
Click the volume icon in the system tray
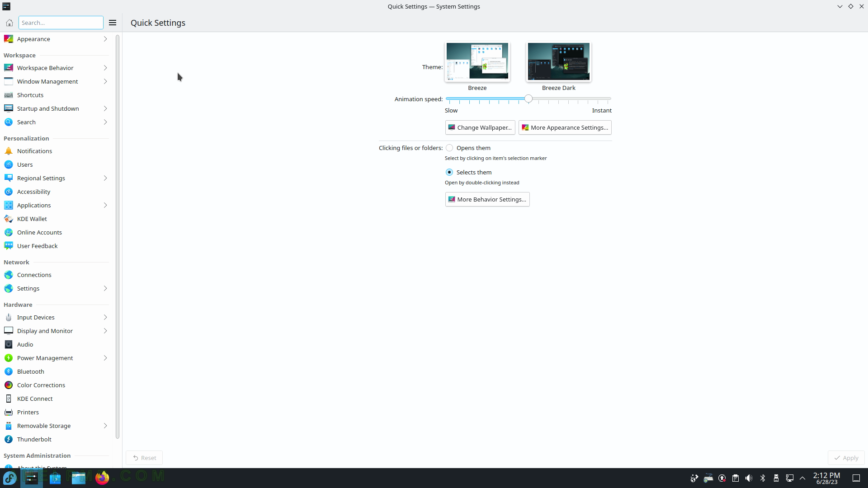pyautogui.click(x=749, y=478)
